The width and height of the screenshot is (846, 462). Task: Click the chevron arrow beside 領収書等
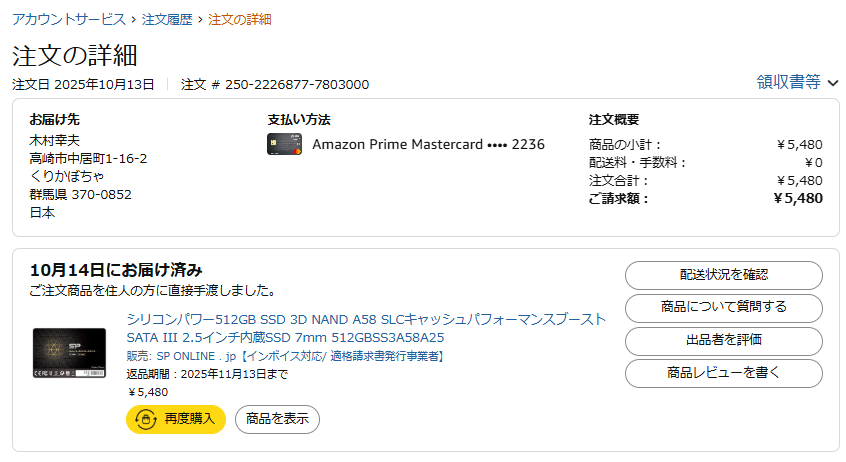click(x=833, y=83)
